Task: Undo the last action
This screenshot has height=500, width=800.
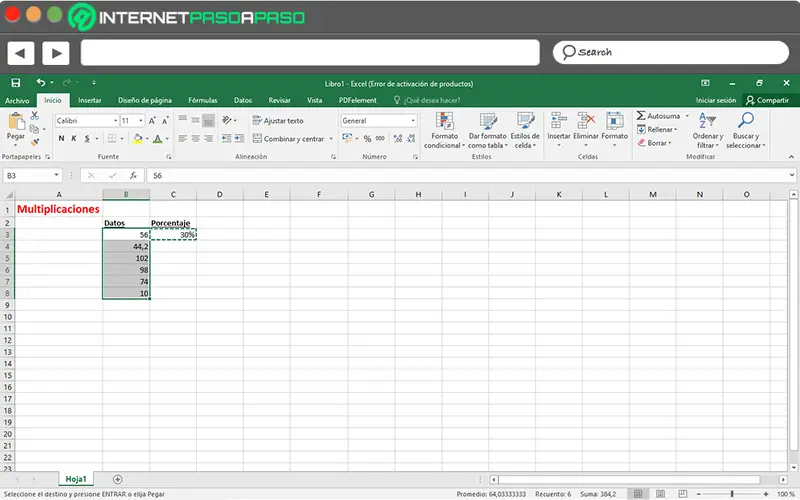Action: (x=41, y=82)
